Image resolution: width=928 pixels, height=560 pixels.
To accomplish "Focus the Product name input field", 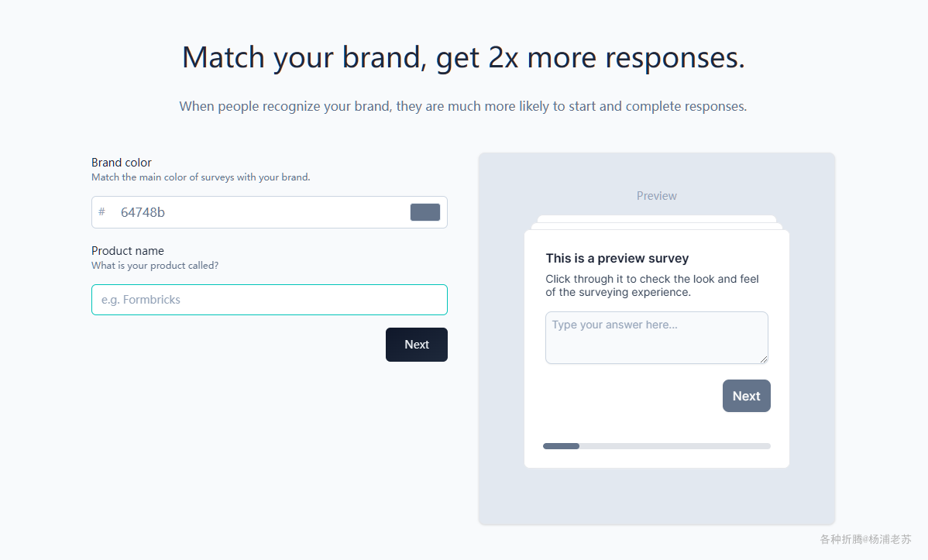I will coord(269,300).
